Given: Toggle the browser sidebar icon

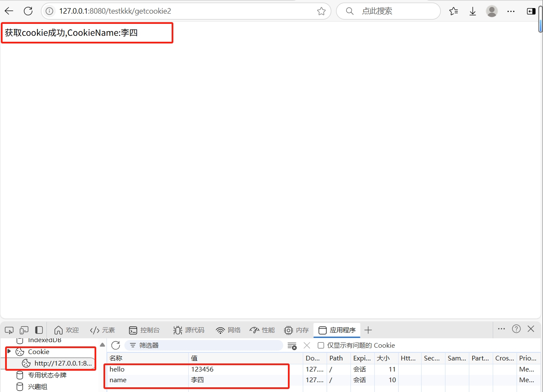Looking at the screenshot, I should click(x=531, y=11).
